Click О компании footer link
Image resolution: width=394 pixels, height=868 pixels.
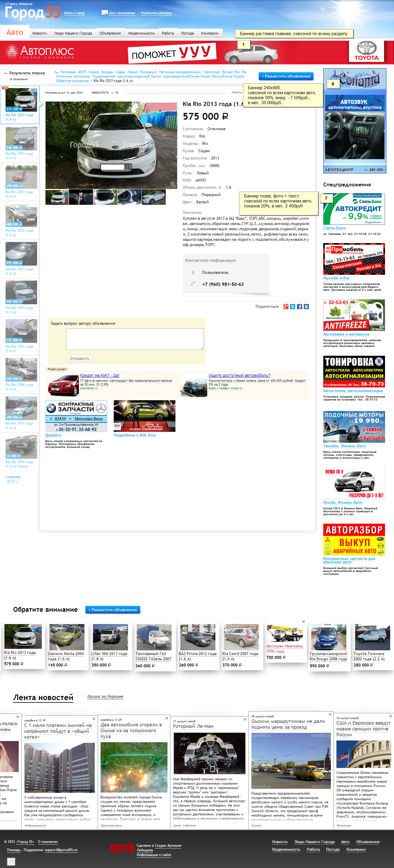(47, 841)
